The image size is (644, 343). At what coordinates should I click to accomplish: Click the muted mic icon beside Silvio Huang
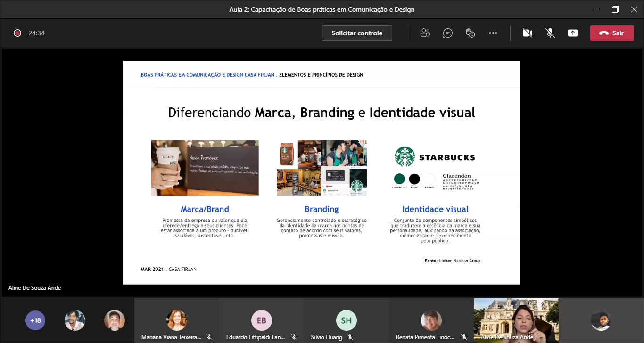point(350,337)
